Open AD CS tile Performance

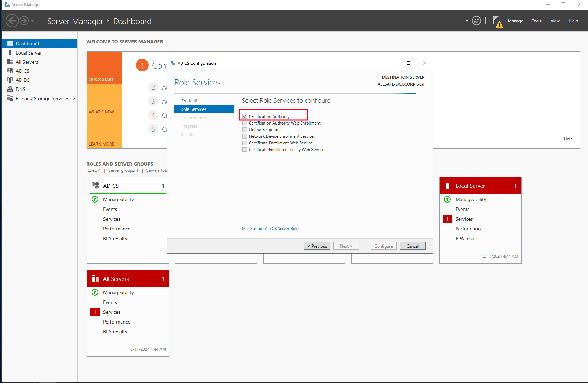(116, 229)
